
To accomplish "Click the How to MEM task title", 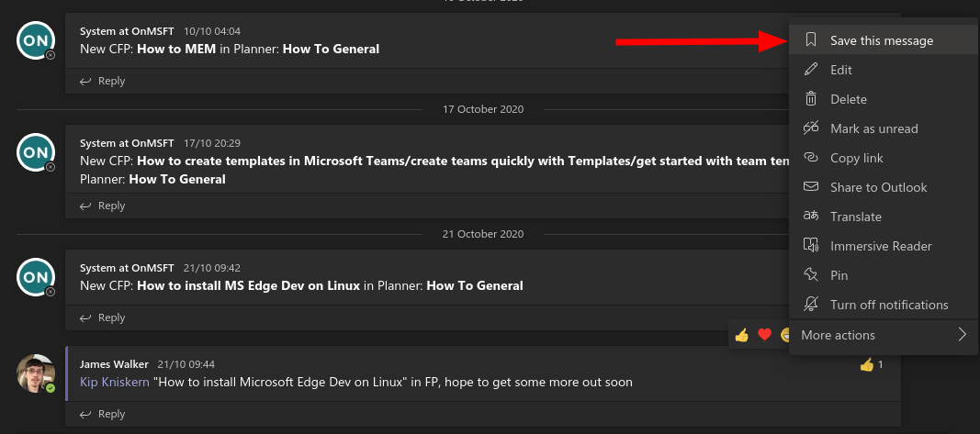I will pos(176,48).
